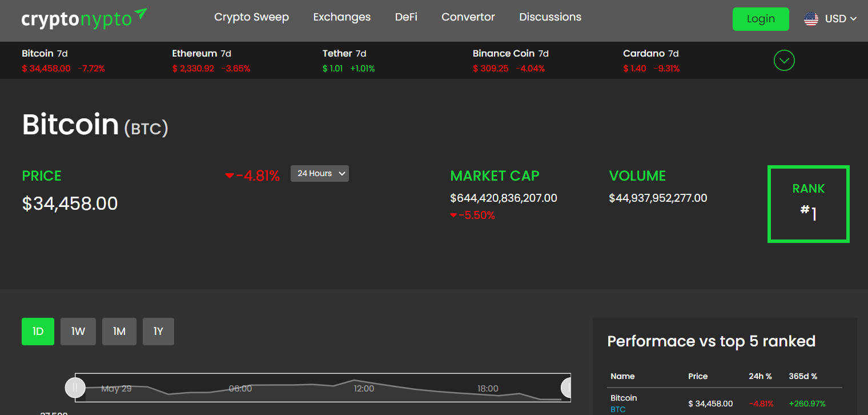This screenshot has height=415, width=868.
Task: Click Tether change +1.01%
Action: tap(362, 69)
